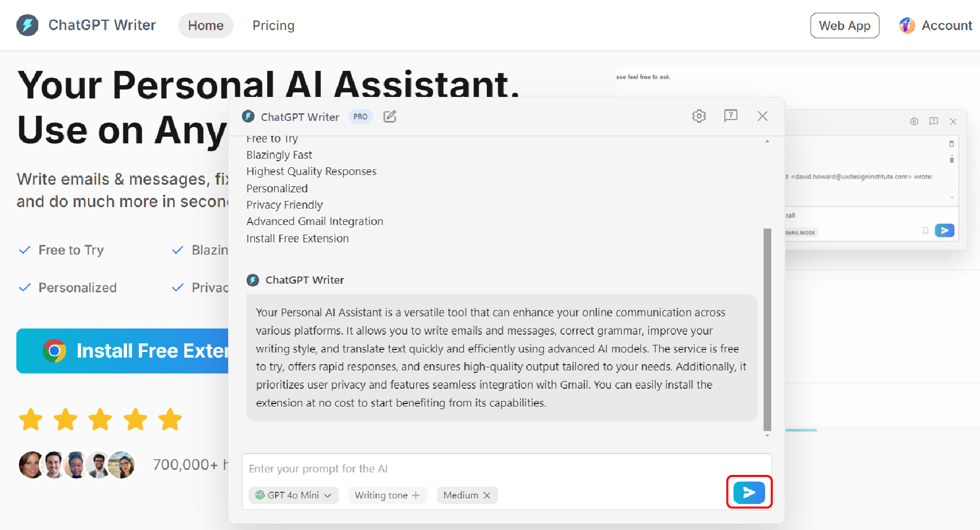The image size is (980, 530).
Task: Click the 'Free to Try' page feature text
Action: click(x=71, y=250)
